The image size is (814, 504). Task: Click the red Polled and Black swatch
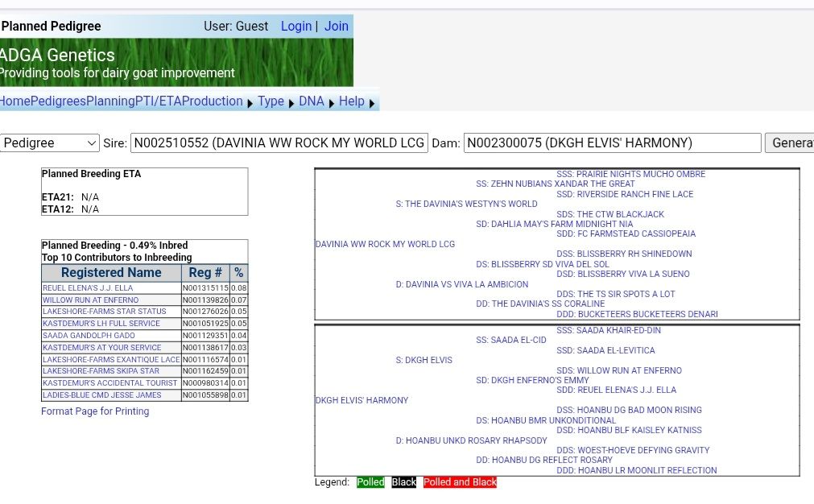click(x=460, y=482)
